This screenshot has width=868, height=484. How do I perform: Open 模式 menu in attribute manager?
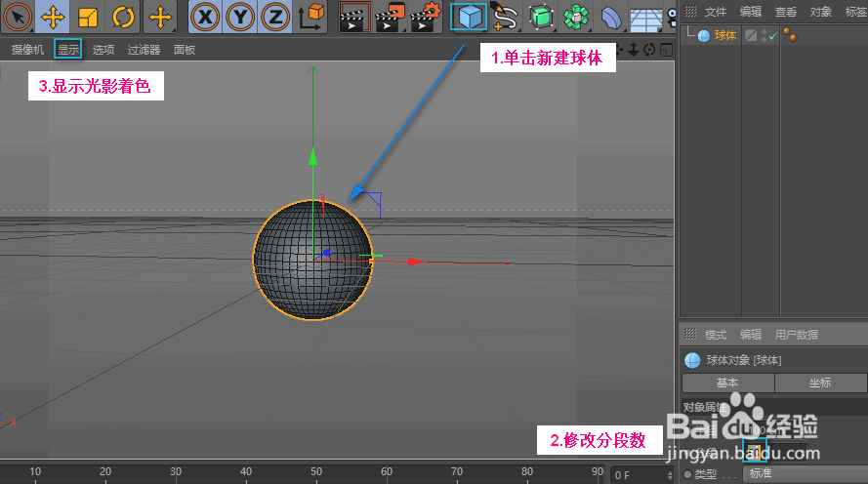(x=716, y=335)
